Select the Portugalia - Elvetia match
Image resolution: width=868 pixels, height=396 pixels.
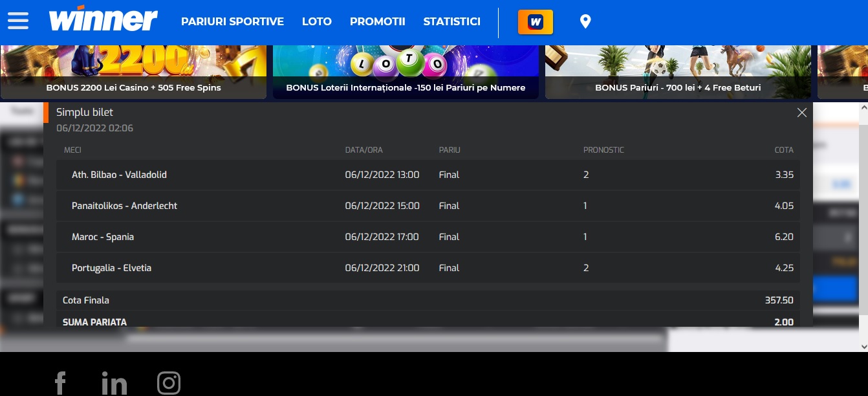pyautogui.click(x=111, y=268)
